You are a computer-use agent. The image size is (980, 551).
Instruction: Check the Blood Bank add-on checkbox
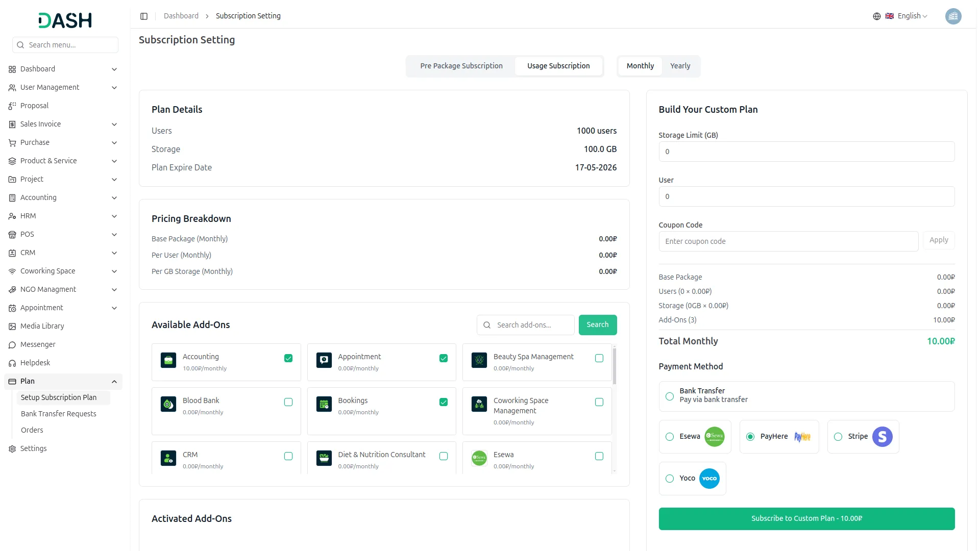pos(288,402)
